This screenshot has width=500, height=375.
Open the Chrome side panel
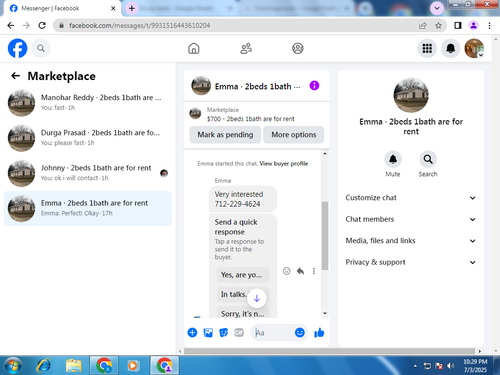[458, 25]
